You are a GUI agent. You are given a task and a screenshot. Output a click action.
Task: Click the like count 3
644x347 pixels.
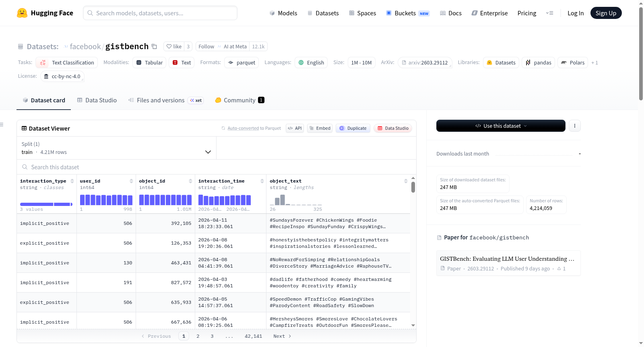point(188,46)
